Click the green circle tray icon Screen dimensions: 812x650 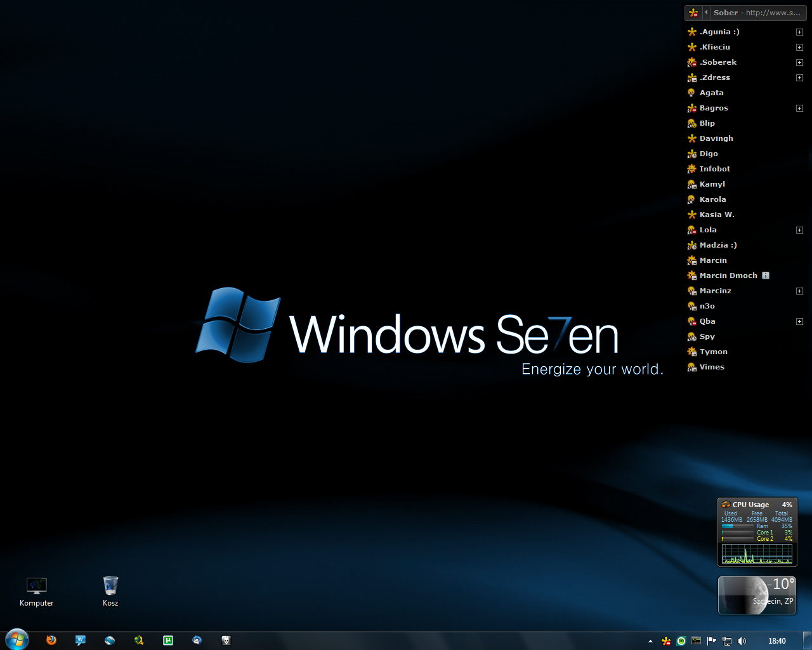(x=681, y=641)
